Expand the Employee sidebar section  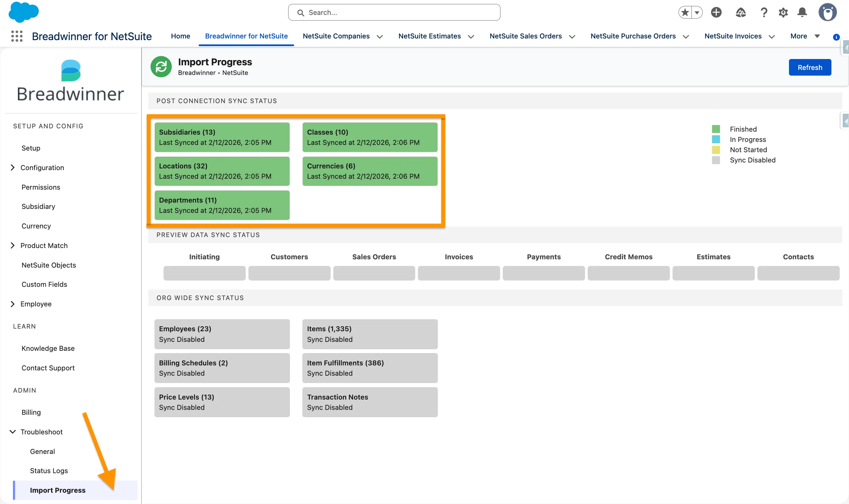(x=13, y=304)
